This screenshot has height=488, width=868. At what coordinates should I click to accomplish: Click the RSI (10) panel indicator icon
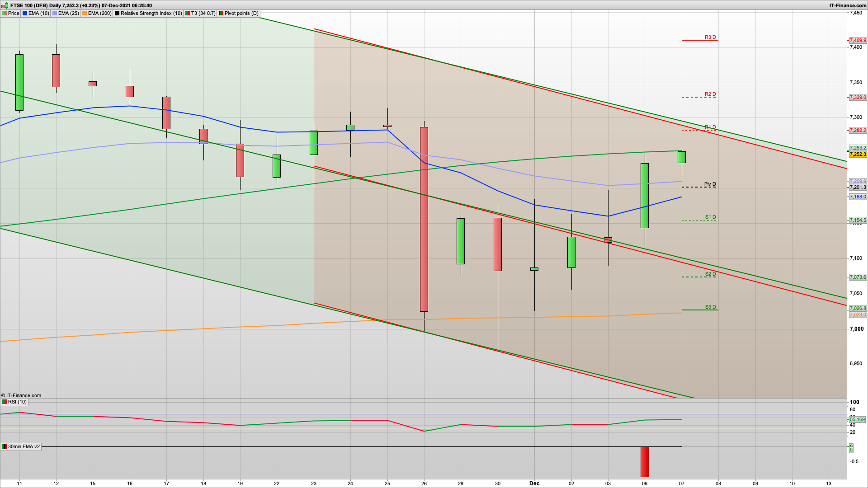(x=5, y=402)
